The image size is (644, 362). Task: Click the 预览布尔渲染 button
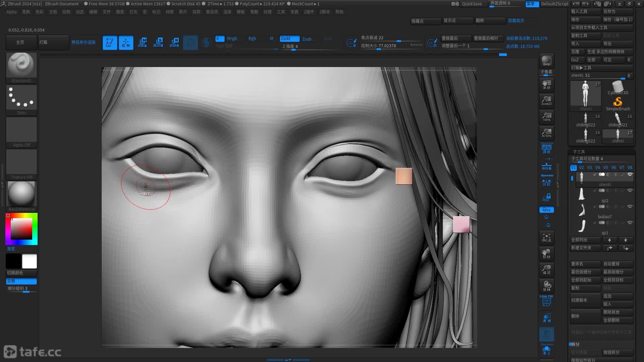point(84,43)
